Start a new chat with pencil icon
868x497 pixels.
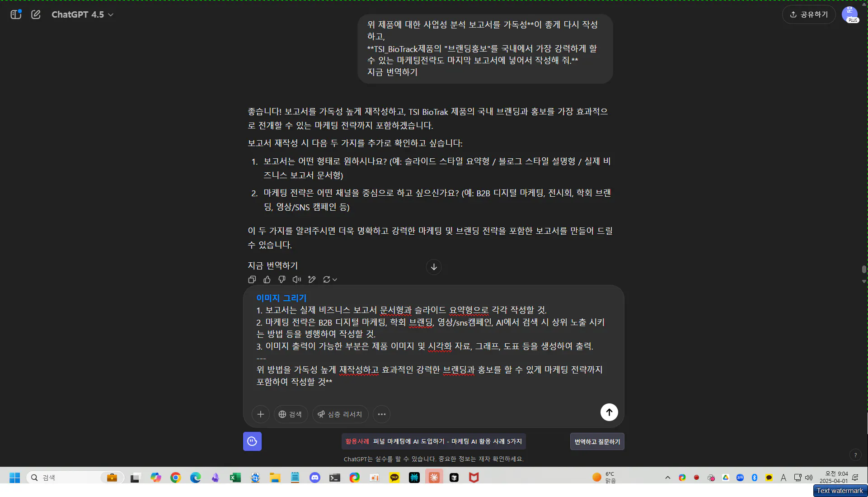(x=36, y=14)
